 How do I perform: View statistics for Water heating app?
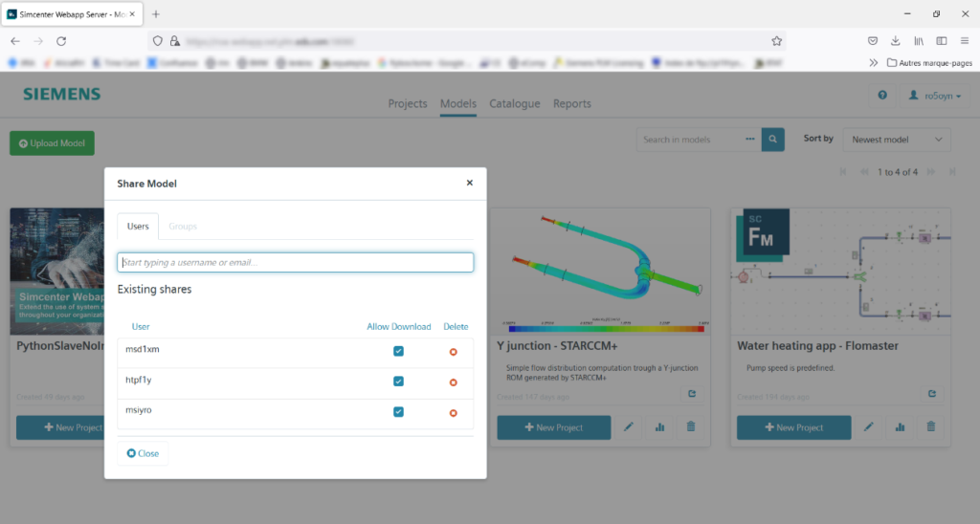(x=900, y=427)
